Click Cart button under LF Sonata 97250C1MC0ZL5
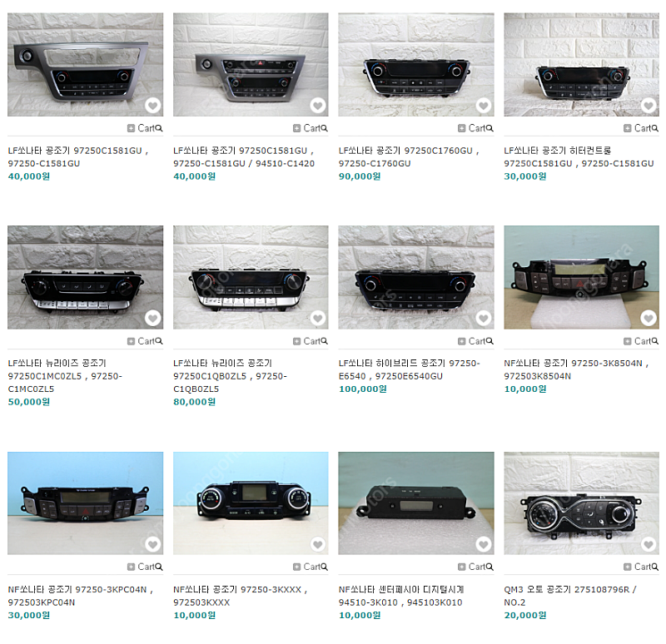 pyautogui.click(x=145, y=341)
